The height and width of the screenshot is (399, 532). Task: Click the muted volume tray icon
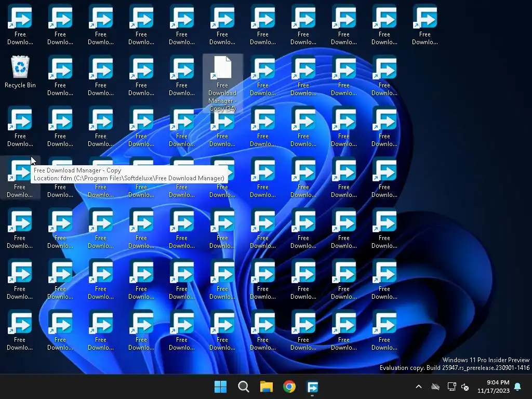465,387
